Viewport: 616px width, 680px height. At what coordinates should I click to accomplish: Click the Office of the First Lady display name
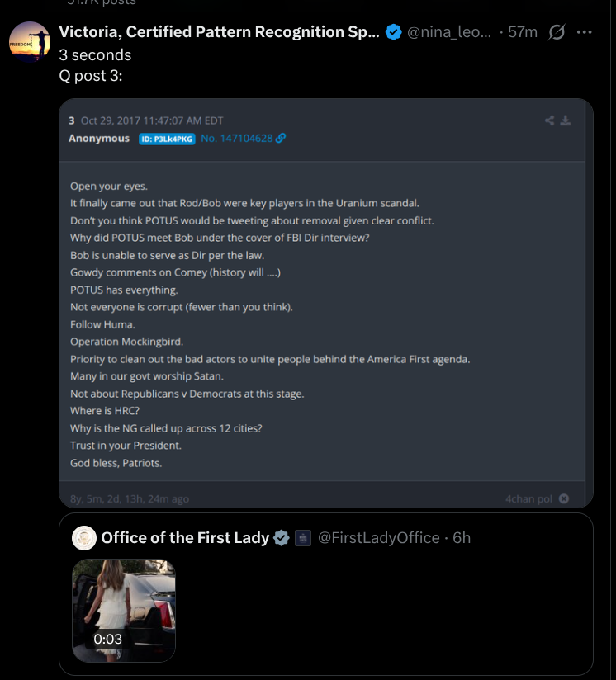[185, 538]
